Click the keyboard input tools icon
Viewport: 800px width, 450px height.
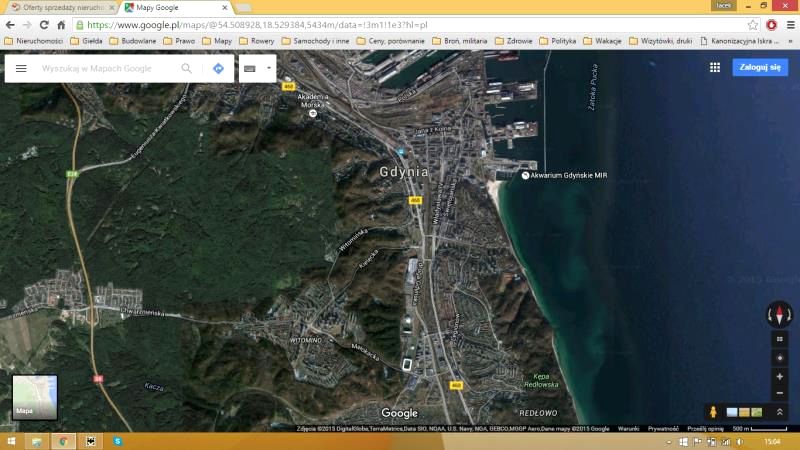(249, 68)
